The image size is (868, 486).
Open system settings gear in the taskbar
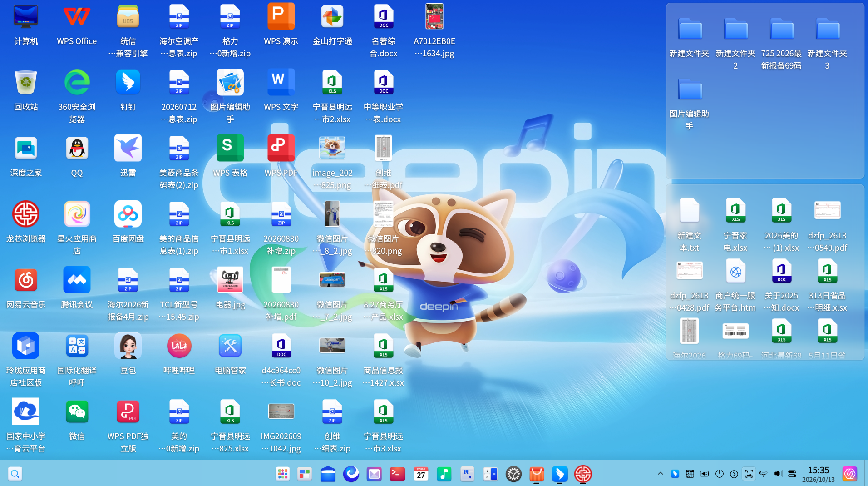pyautogui.click(x=513, y=474)
